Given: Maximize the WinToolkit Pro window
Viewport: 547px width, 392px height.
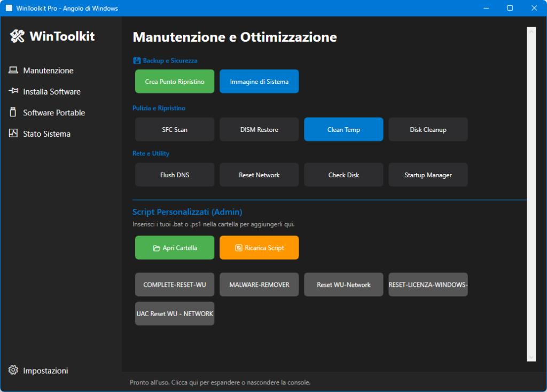Looking at the screenshot, I should [510, 8].
